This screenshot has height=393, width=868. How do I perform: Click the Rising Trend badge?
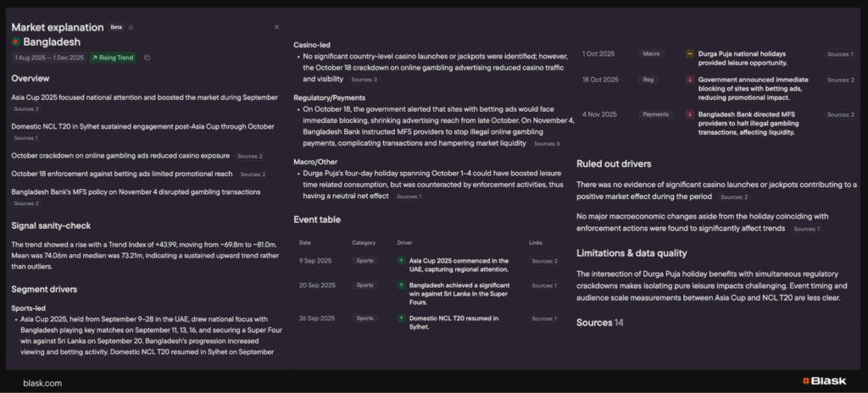coord(113,58)
